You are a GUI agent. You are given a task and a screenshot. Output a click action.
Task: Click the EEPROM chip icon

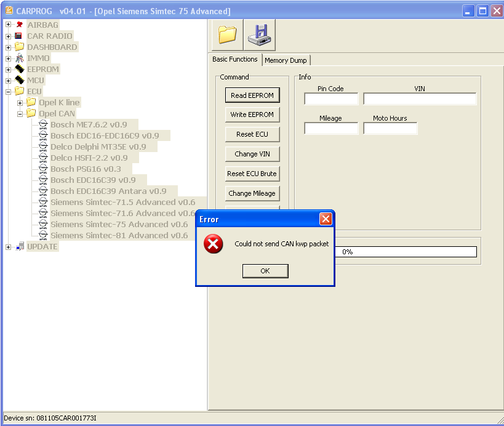(x=20, y=69)
